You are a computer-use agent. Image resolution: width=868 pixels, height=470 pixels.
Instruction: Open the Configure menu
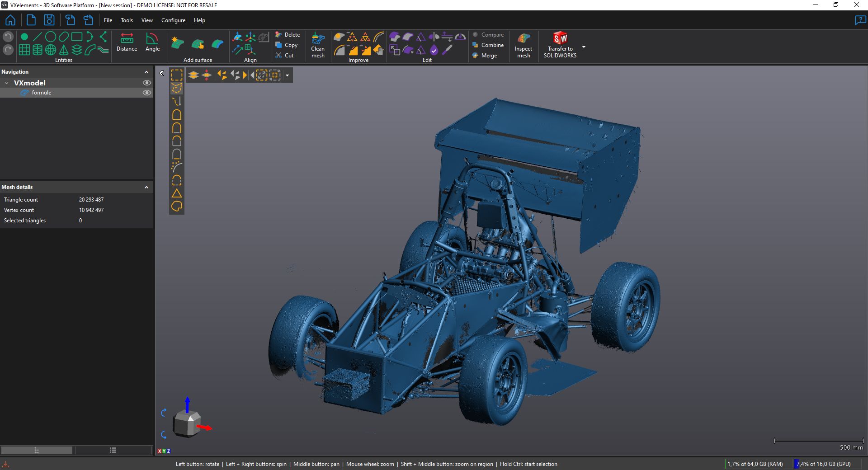point(173,20)
